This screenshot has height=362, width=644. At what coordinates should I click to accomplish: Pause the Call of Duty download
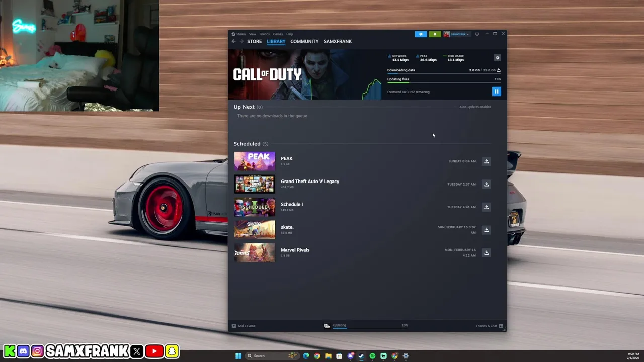point(496,92)
